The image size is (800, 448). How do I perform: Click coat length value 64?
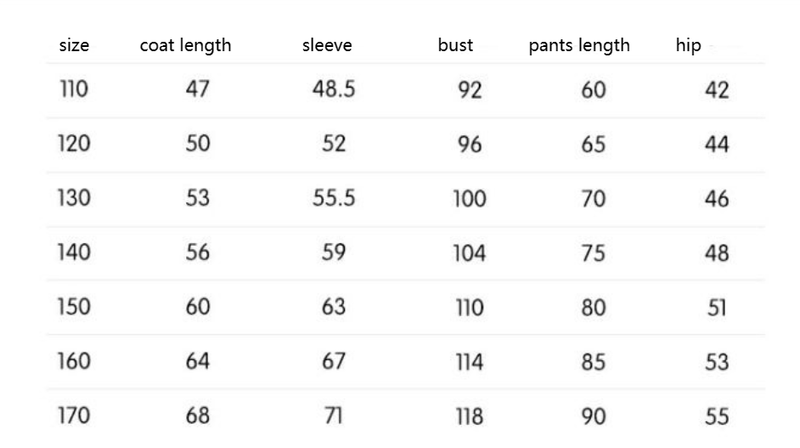point(198,361)
